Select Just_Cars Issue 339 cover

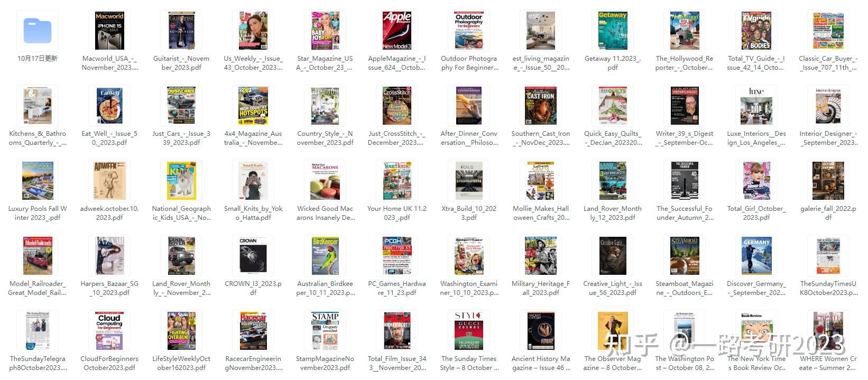tap(181, 106)
